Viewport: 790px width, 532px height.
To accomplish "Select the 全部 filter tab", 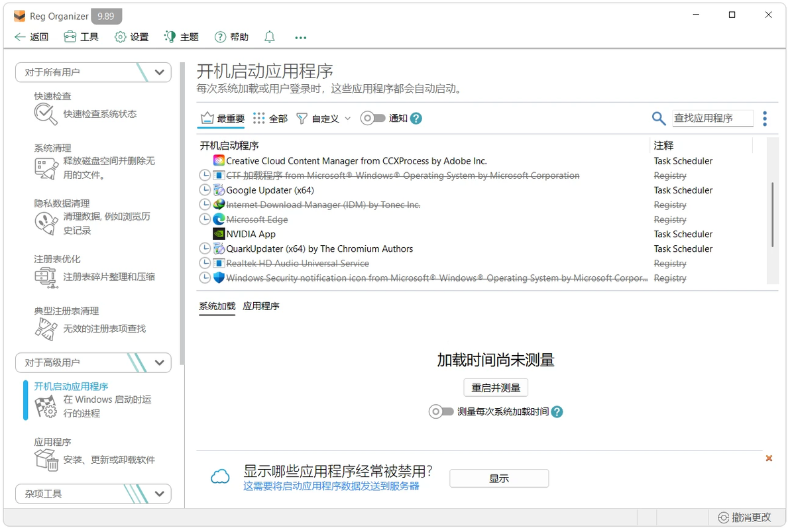I will pyautogui.click(x=270, y=119).
